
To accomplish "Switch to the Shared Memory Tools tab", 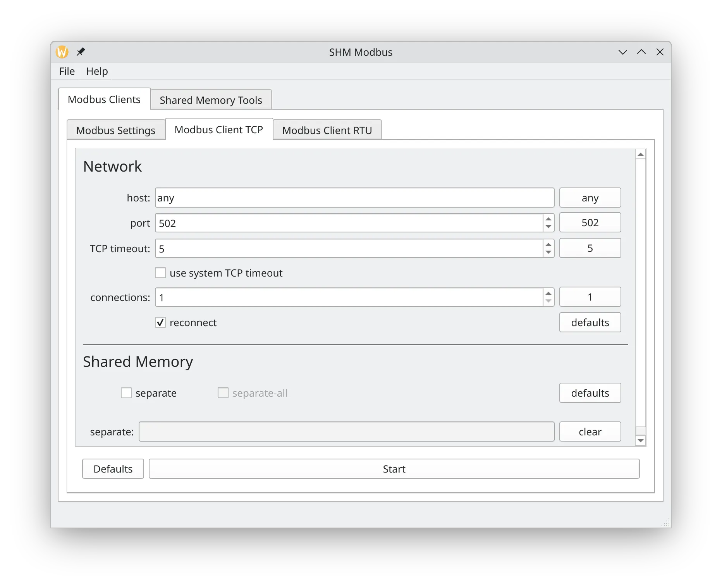I will click(211, 100).
